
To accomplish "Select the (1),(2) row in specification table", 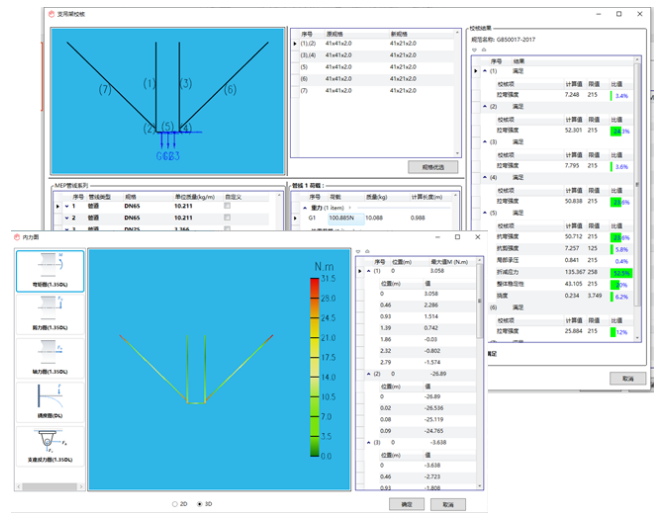I will [x=306, y=45].
